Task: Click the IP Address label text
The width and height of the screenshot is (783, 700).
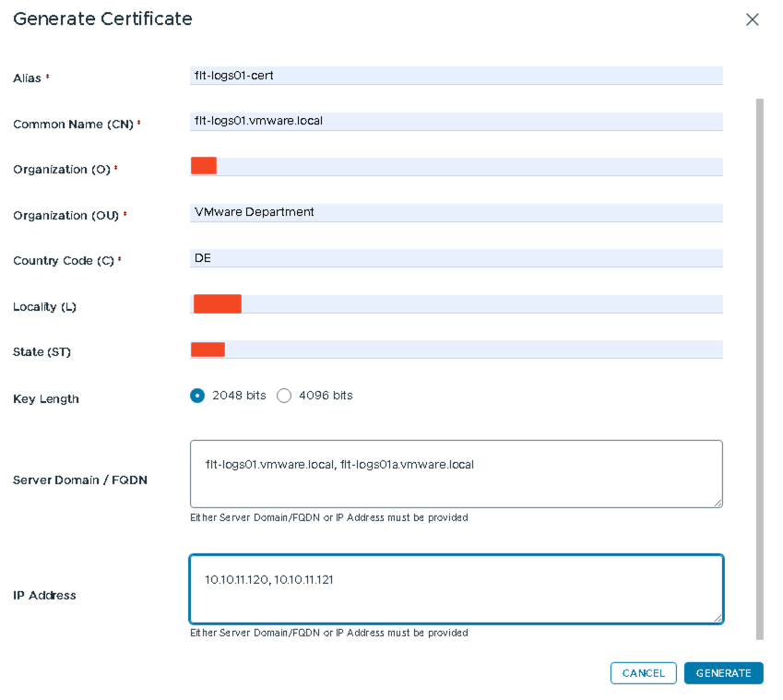Action: coord(44,596)
